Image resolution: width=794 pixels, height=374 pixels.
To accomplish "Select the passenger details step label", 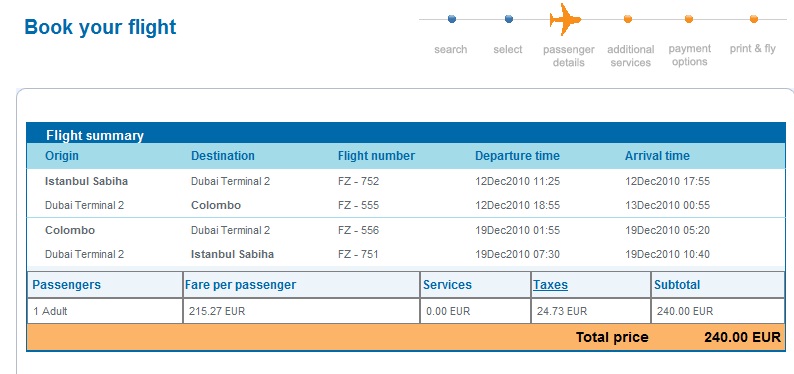I will [x=569, y=56].
